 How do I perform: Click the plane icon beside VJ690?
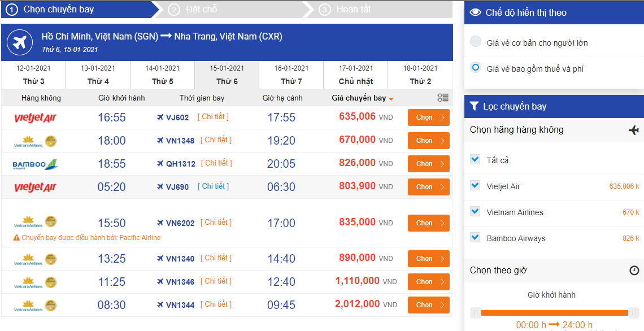tap(160, 187)
